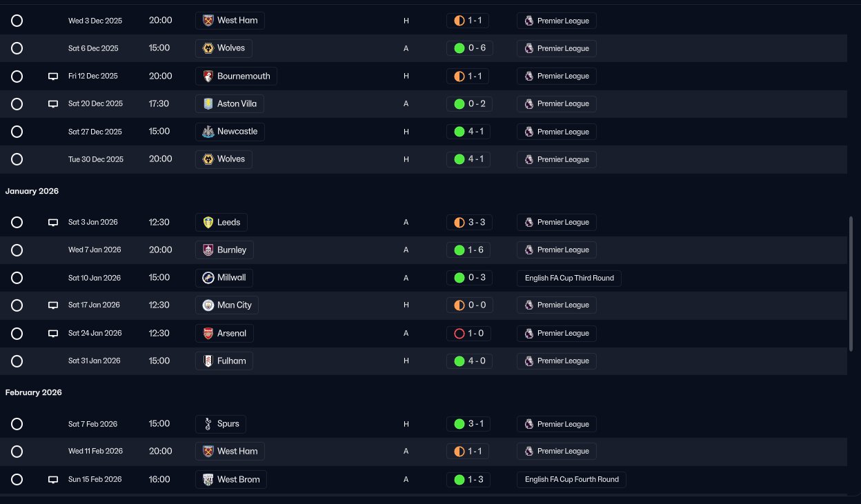
Task: Click the red loss indicator on Arsenal result
Action: 459,334
